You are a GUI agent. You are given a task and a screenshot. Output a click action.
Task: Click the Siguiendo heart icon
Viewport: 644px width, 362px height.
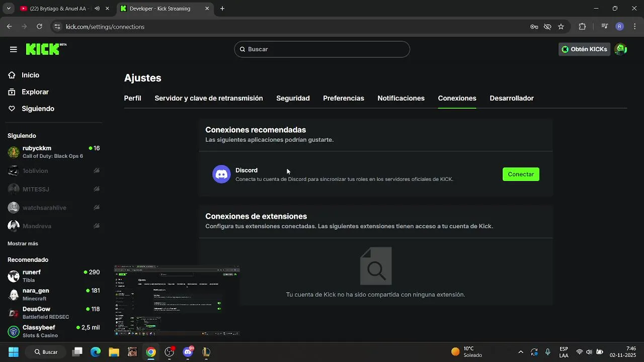point(12,109)
